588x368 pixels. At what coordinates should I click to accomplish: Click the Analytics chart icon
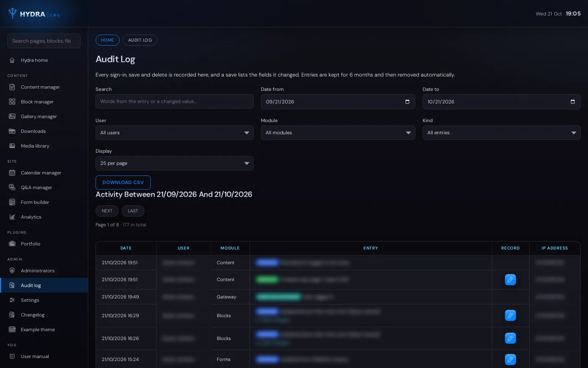tap(12, 217)
